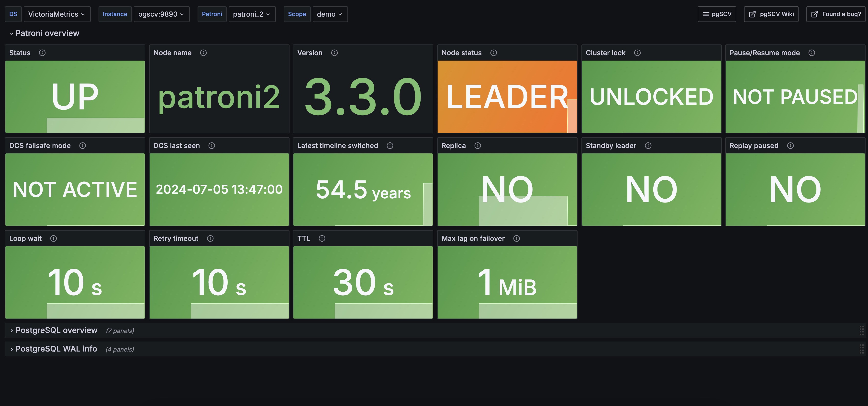Click the Found a bug? link
The height and width of the screenshot is (406, 868).
[836, 14]
